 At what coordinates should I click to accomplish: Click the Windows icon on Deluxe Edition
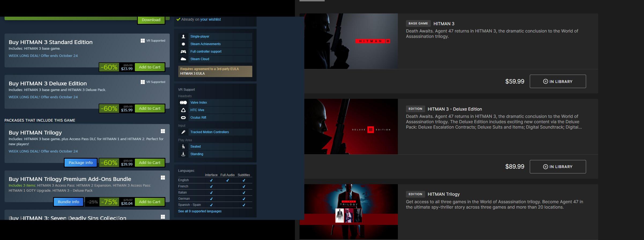point(143,82)
